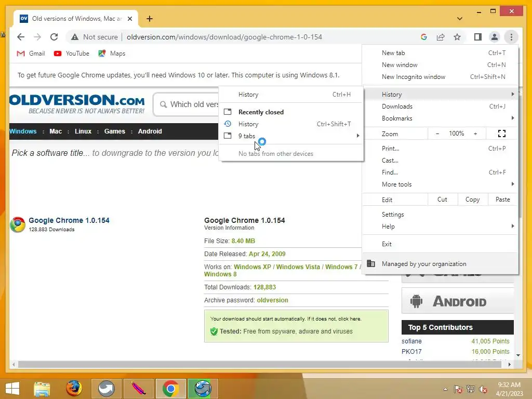Screen dimensions: 532x399
Task: Open the Windows nav category
Action: [23, 131]
